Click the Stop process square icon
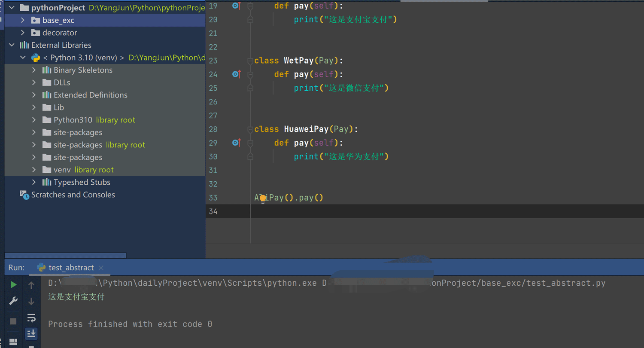This screenshot has width=644, height=348. point(13,321)
